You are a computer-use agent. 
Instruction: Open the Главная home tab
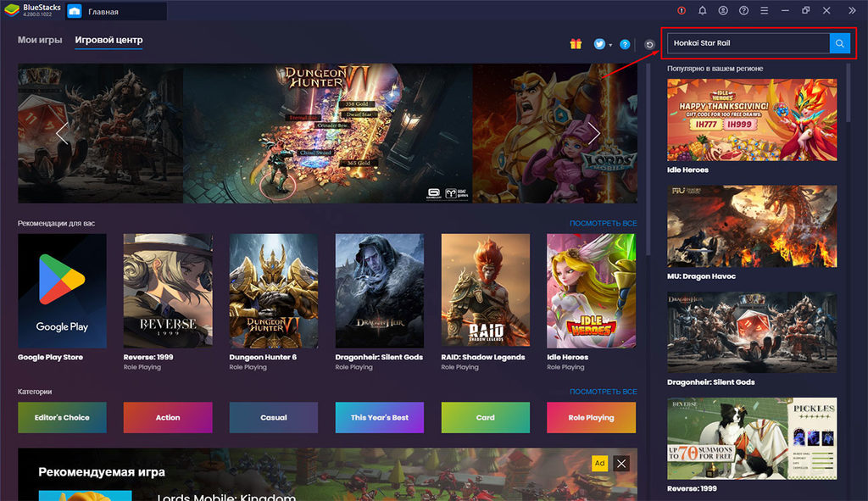(115, 11)
